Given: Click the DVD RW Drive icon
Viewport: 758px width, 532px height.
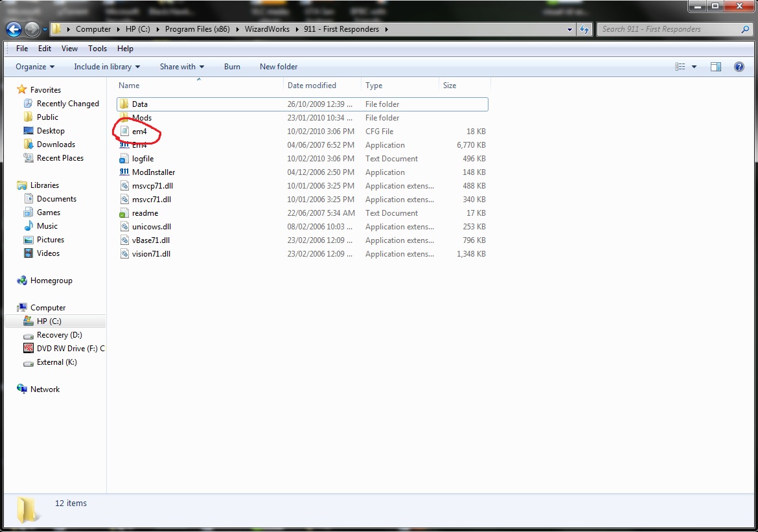Looking at the screenshot, I should [x=29, y=348].
